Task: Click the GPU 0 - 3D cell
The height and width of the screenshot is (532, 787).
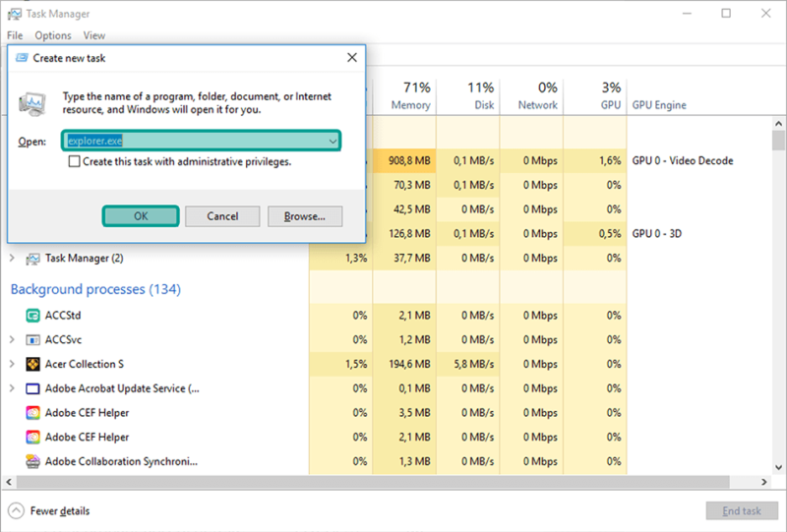Action: pos(656,234)
